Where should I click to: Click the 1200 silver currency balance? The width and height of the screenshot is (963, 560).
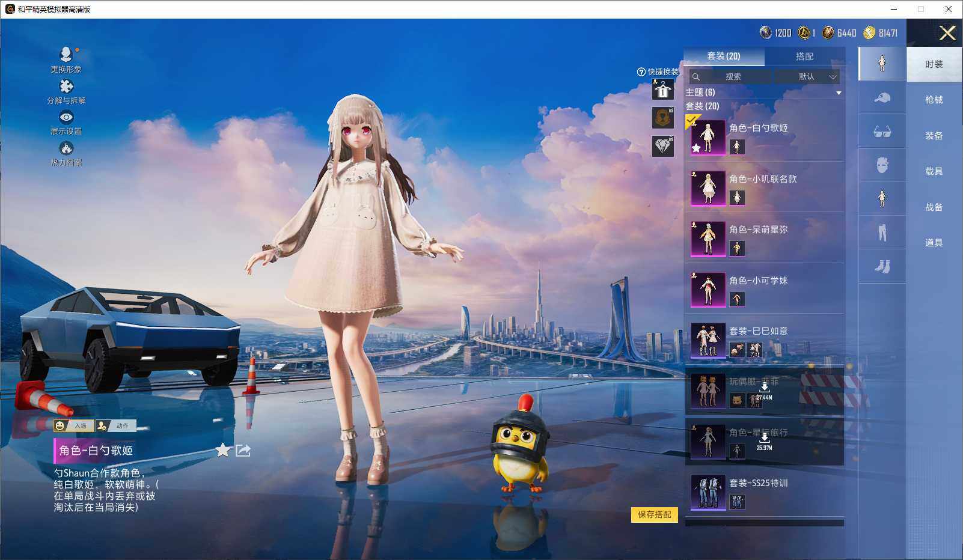tap(775, 32)
